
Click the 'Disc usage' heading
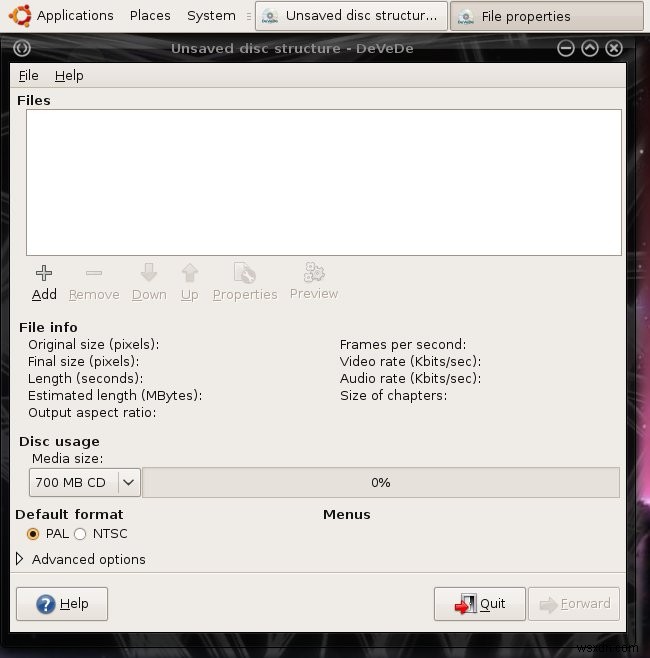pyautogui.click(x=59, y=441)
